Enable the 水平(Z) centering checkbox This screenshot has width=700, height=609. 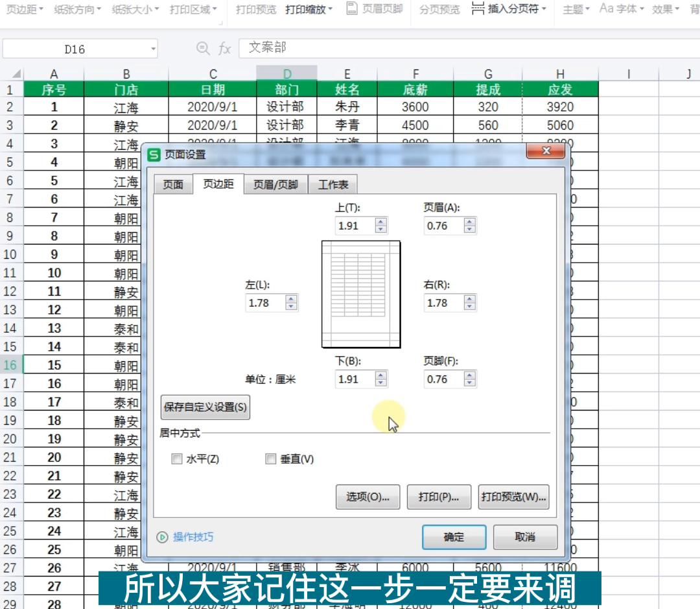tap(177, 459)
